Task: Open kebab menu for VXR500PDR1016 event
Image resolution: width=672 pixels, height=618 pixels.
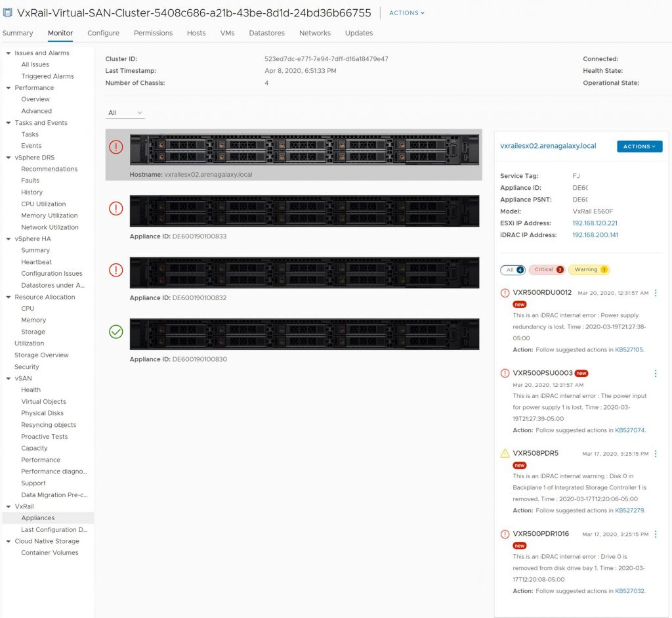Action: point(656,534)
